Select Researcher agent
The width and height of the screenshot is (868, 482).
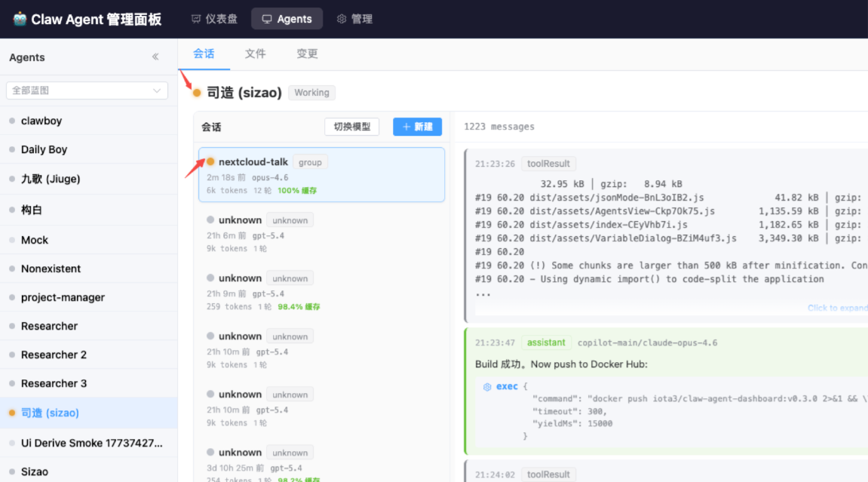(x=88, y=326)
